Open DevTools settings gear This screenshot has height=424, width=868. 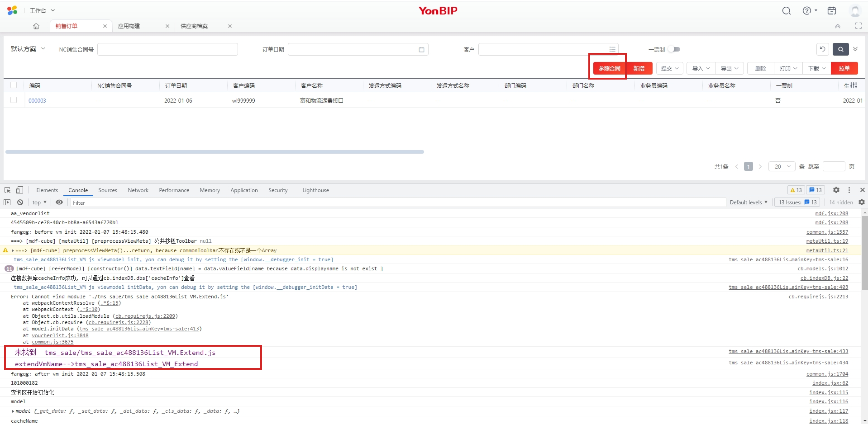pos(836,190)
